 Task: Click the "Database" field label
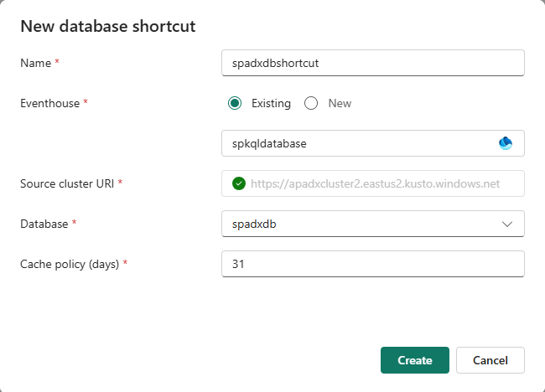[44, 224]
